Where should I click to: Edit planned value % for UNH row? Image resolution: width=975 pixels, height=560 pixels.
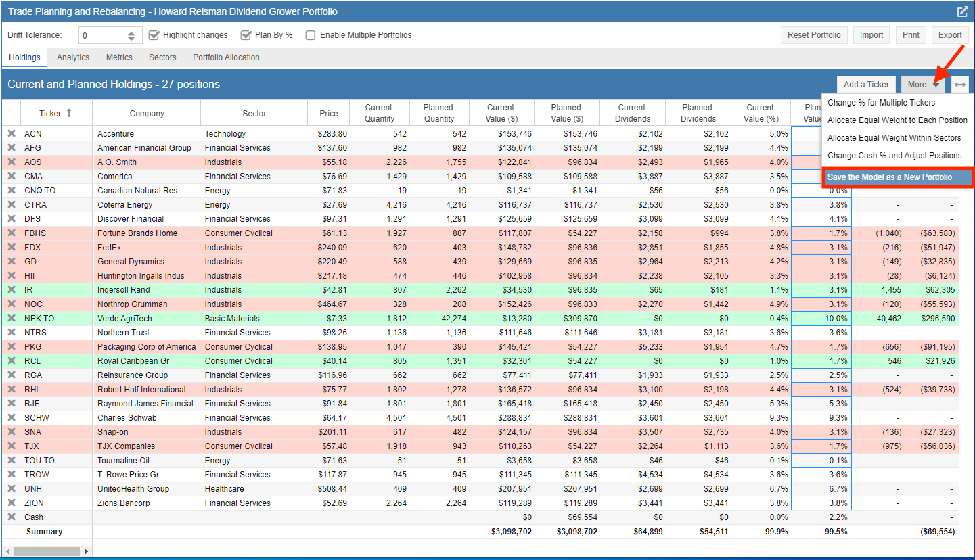point(821,489)
